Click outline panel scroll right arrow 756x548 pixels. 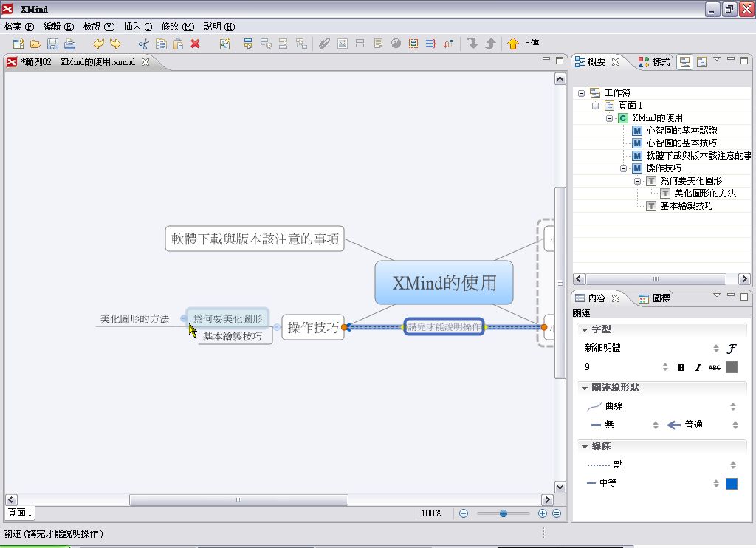pos(744,279)
